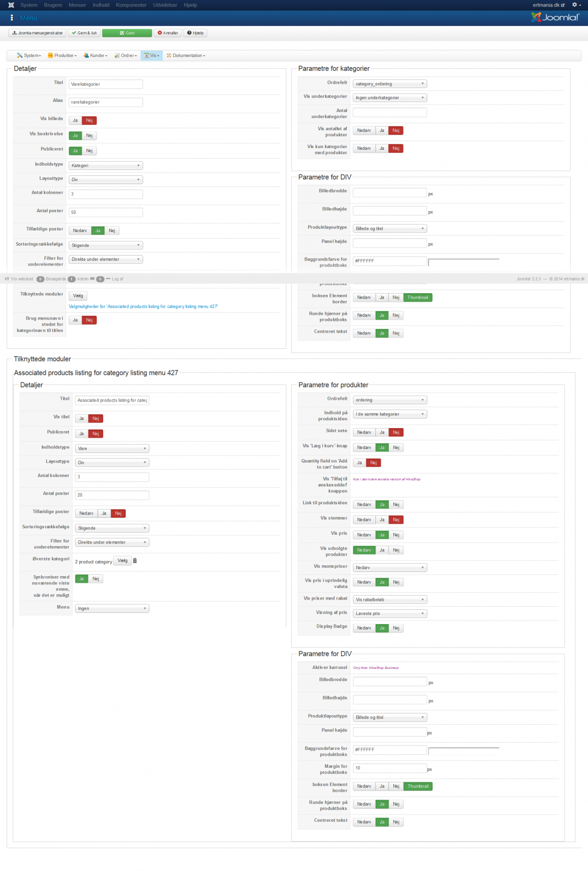This screenshot has height=871, width=588.
Task: Open the Komponenter menu in the top bar
Action: (131, 5)
